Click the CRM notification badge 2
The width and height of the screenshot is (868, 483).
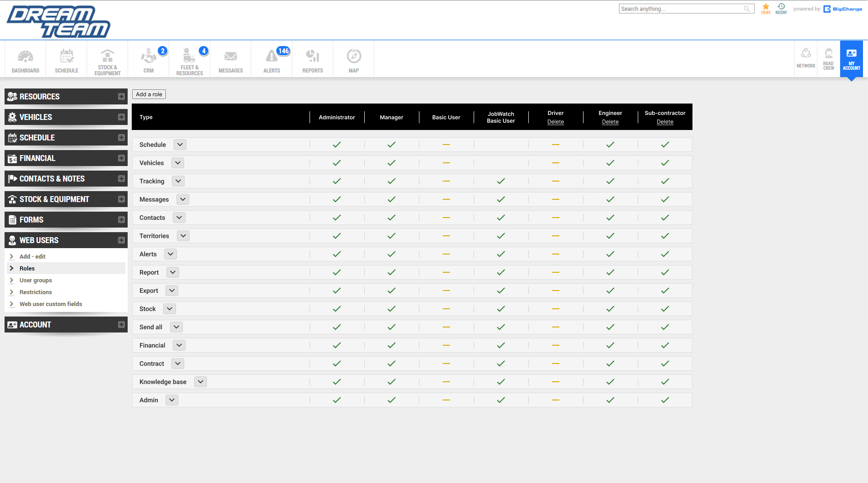[163, 51]
